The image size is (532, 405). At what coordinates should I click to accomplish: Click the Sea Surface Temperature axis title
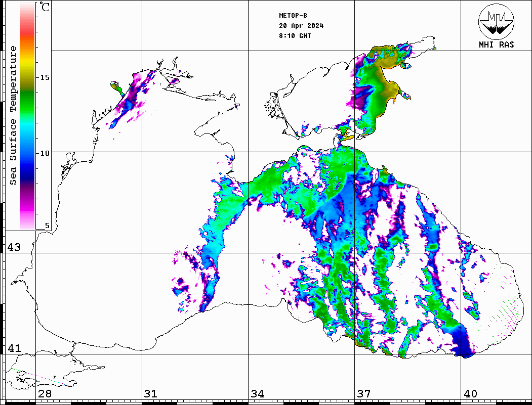(13, 116)
